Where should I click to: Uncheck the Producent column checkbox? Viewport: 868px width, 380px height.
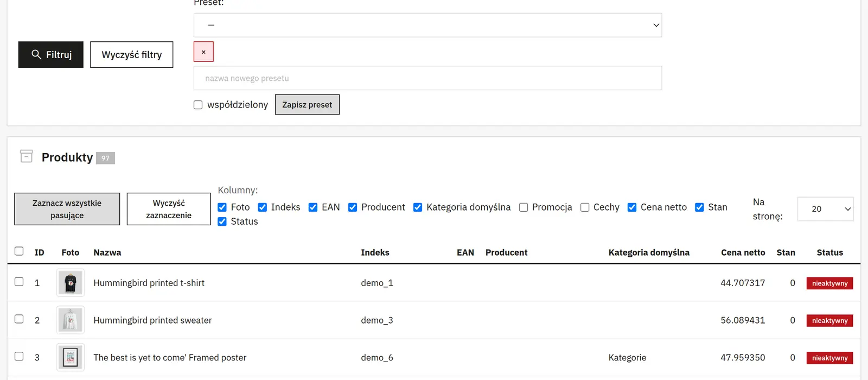[353, 207]
